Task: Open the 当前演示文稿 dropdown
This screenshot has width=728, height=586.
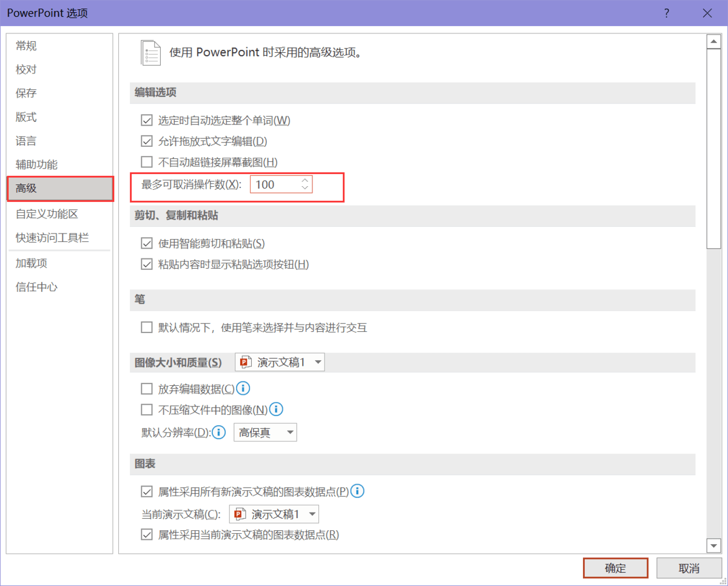Action: 274,514
